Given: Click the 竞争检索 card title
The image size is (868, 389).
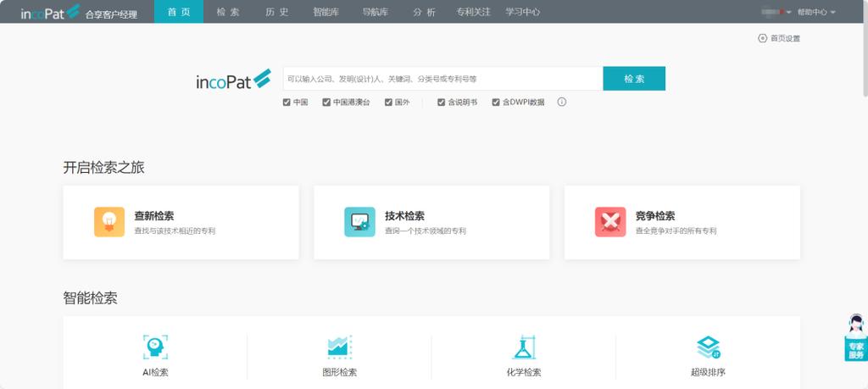Looking at the screenshot, I should 655,216.
